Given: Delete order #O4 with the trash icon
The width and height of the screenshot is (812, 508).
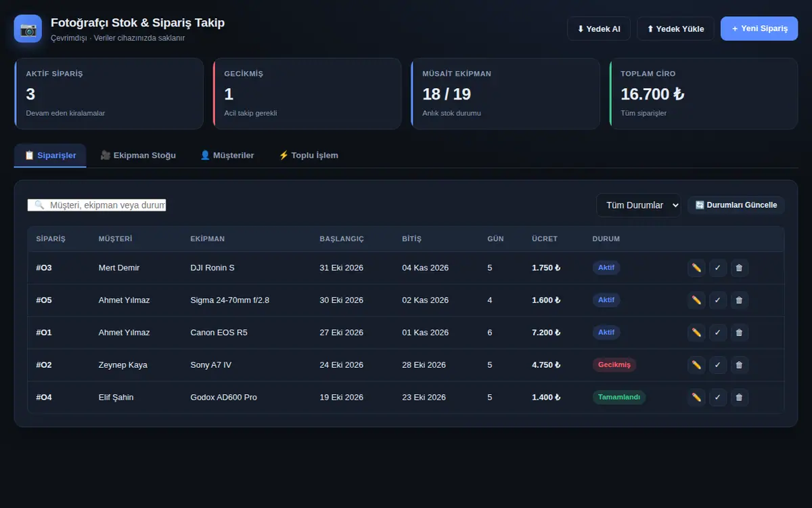Looking at the screenshot, I should (739, 398).
